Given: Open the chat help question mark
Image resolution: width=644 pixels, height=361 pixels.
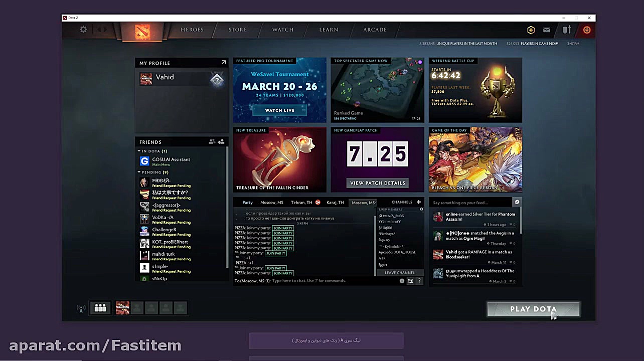Looking at the screenshot, I should [419, 281].
